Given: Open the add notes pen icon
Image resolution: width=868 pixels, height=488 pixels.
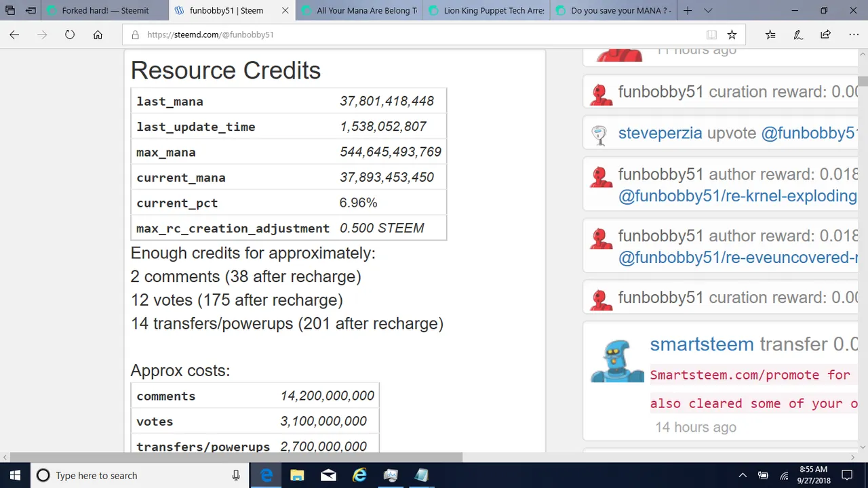Looking at the screenshot, I should [798, 35].
